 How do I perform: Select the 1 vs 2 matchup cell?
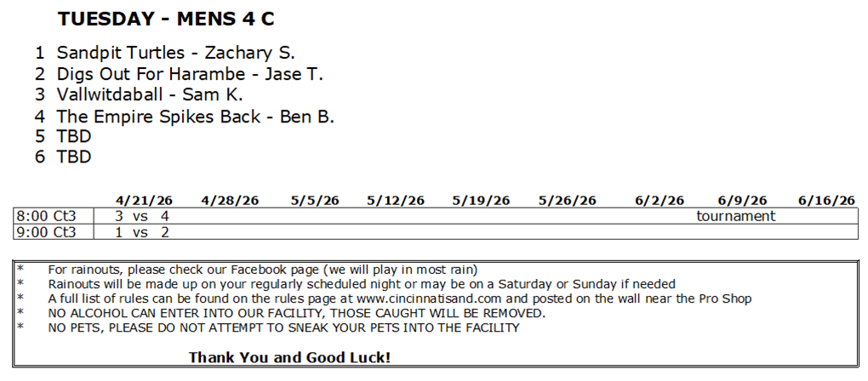tap(143, 231)
